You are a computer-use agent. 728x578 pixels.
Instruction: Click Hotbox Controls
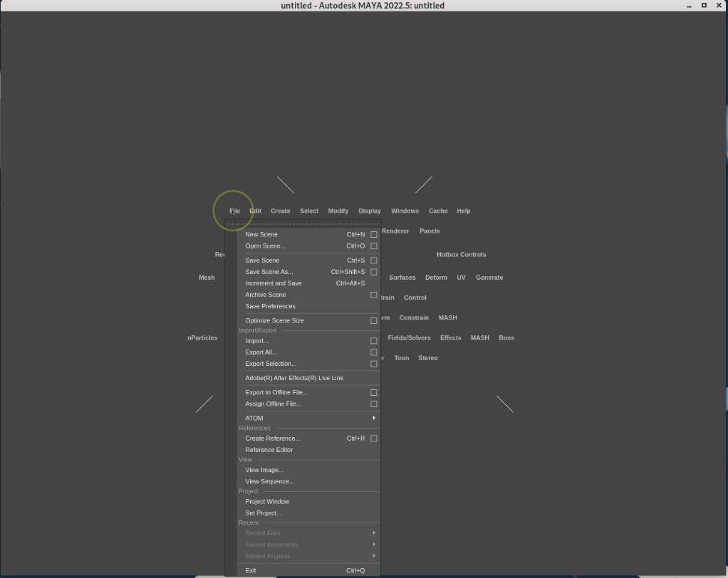coord(461,255)
